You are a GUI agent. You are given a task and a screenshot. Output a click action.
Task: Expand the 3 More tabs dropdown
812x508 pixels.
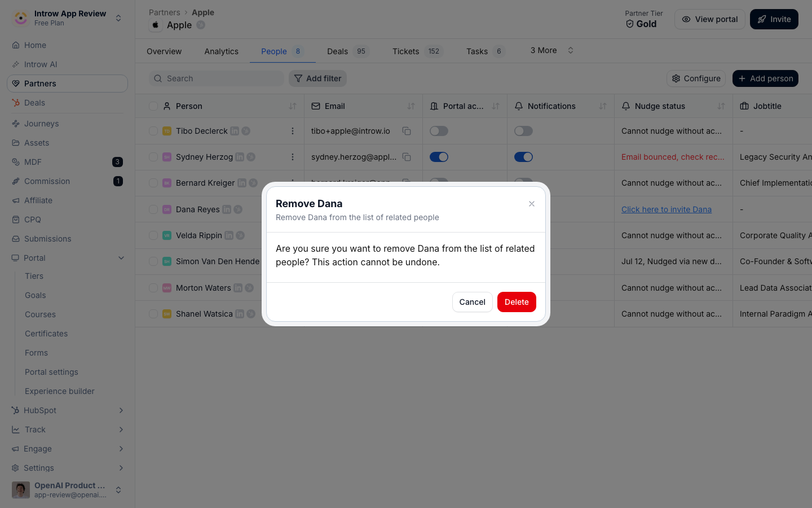coord(552,50)
